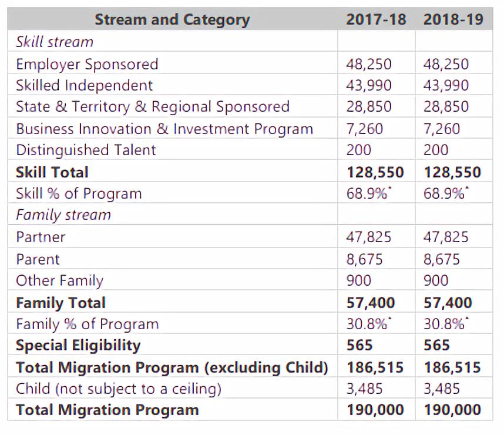Select Family % of Program 2017-18 cell
Viewport: 504px width, 435px height.
(x=368, y=324)
